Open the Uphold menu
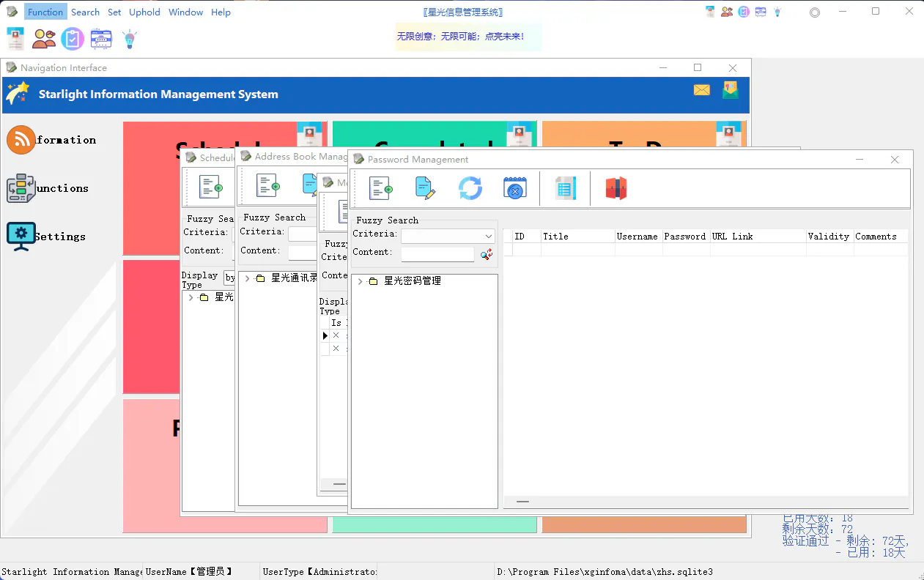This screenshot has height=580, width=924. (144, 12)
